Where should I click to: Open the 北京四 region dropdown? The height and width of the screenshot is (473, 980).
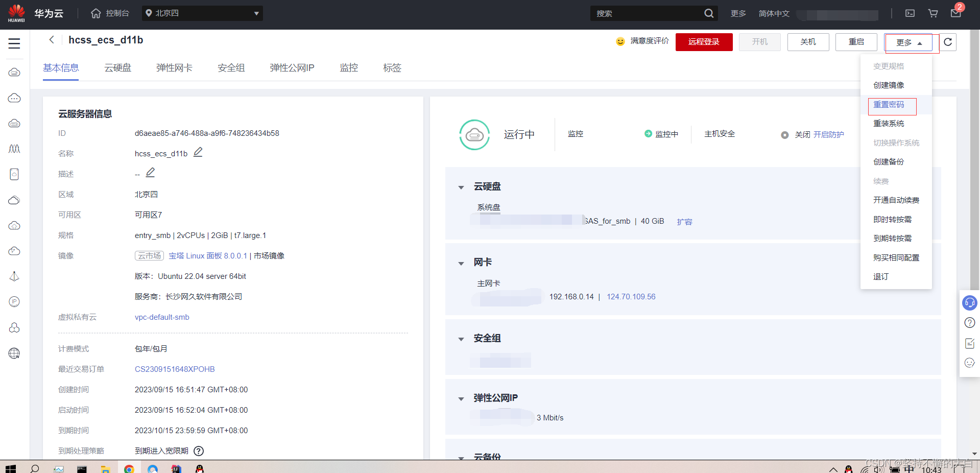(x=202, y=13)
